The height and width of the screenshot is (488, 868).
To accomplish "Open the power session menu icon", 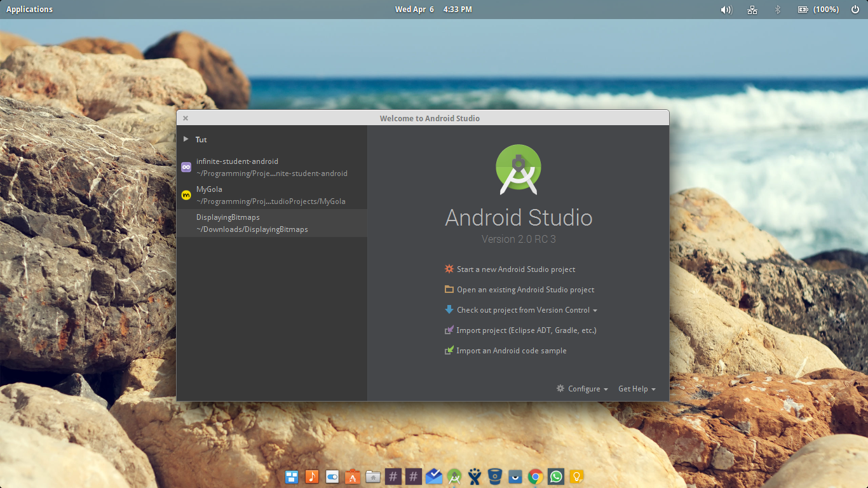I will pyautogui.click(x=855, y=10).
